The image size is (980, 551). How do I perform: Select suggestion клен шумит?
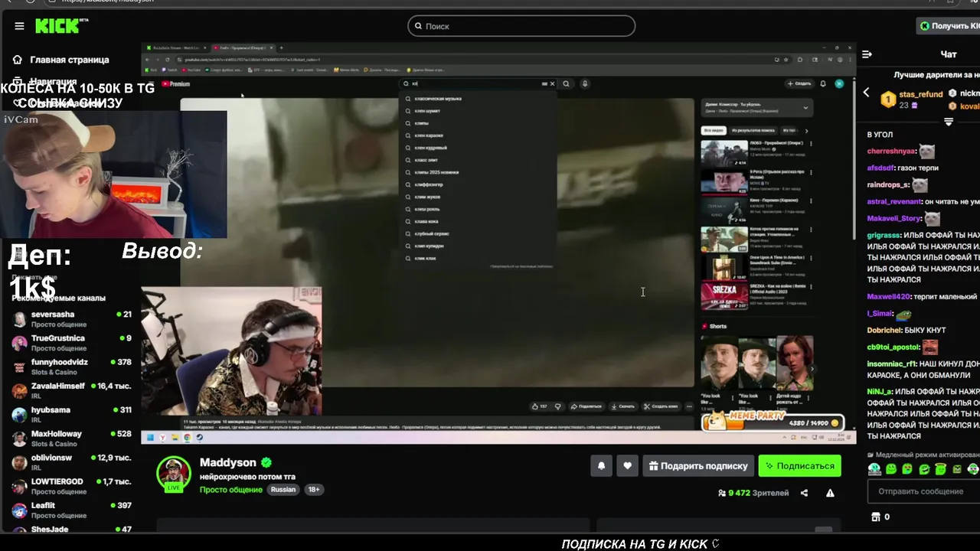pyautogui.click(x=479, y=110)
